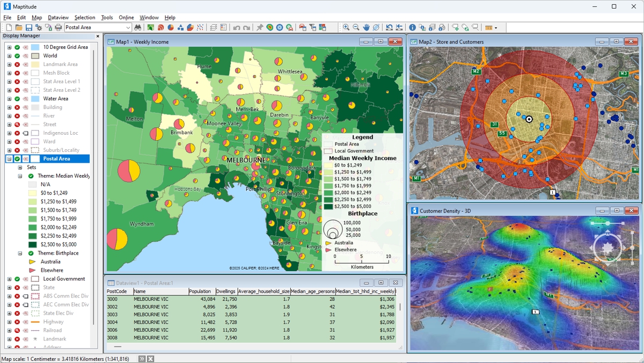Select the Pan hand tool
644x363 pixels.
[x=367, y=27]
